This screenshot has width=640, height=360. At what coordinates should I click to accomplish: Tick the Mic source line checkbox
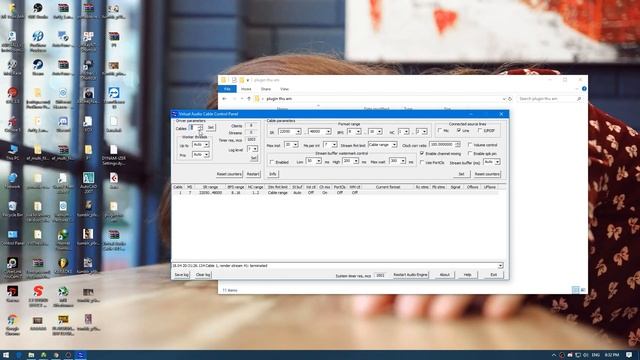(440, 131)
